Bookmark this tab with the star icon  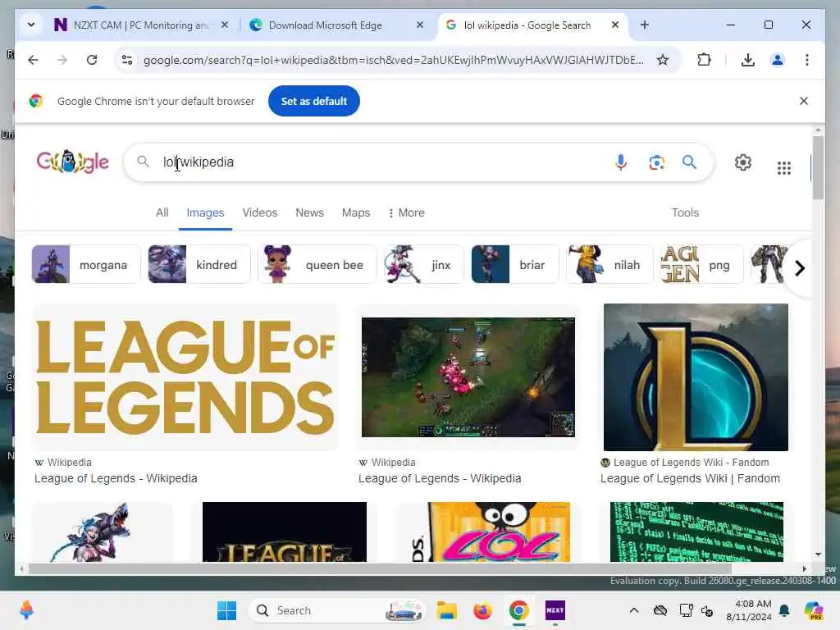pyautogui.click(x=663, y=60)
